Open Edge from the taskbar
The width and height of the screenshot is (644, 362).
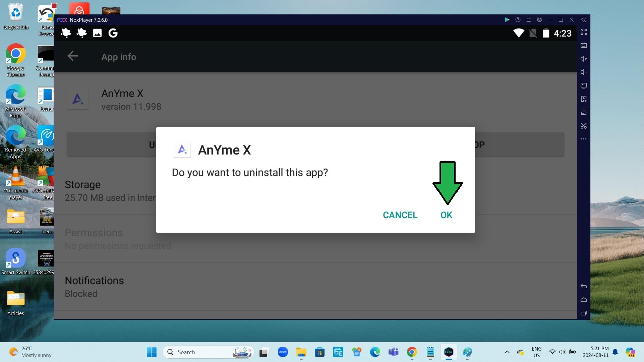375,352
